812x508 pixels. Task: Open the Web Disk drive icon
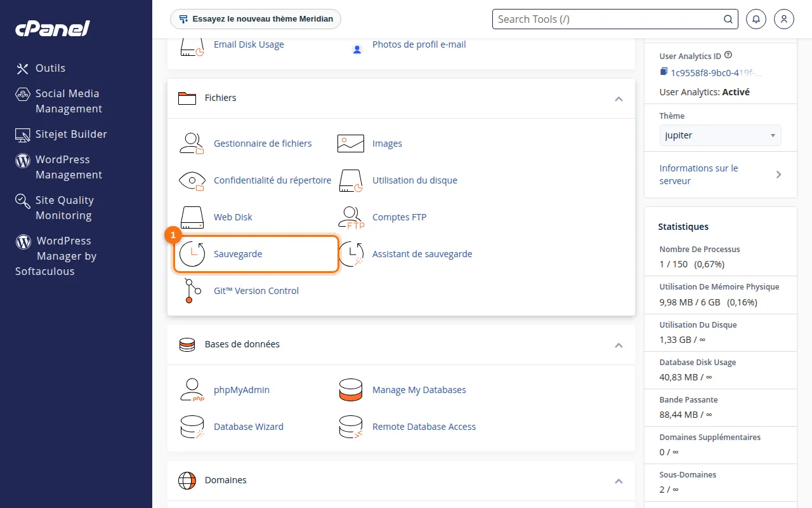pos(192,217)
